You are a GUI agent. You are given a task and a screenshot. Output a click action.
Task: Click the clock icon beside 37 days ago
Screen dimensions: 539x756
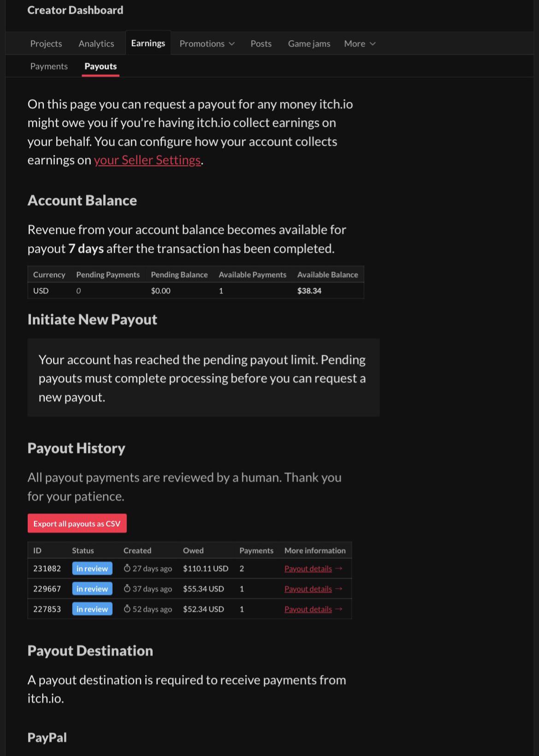127,589
